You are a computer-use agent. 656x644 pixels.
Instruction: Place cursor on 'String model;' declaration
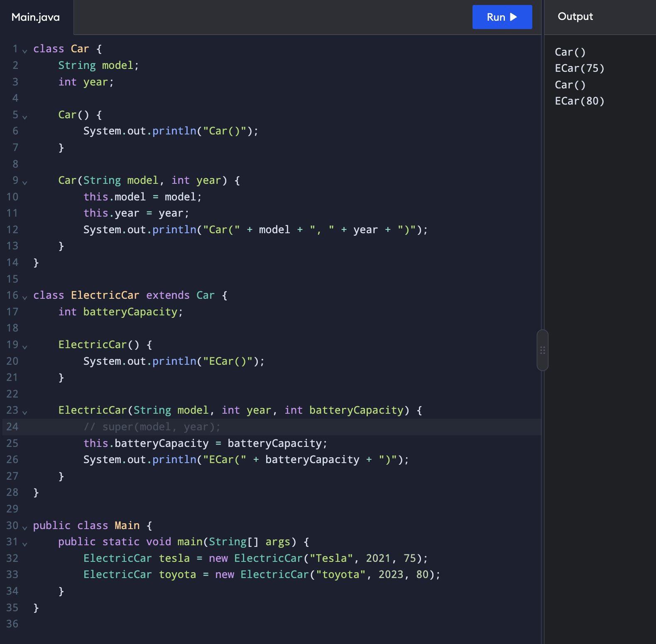[x=98, y=65]
